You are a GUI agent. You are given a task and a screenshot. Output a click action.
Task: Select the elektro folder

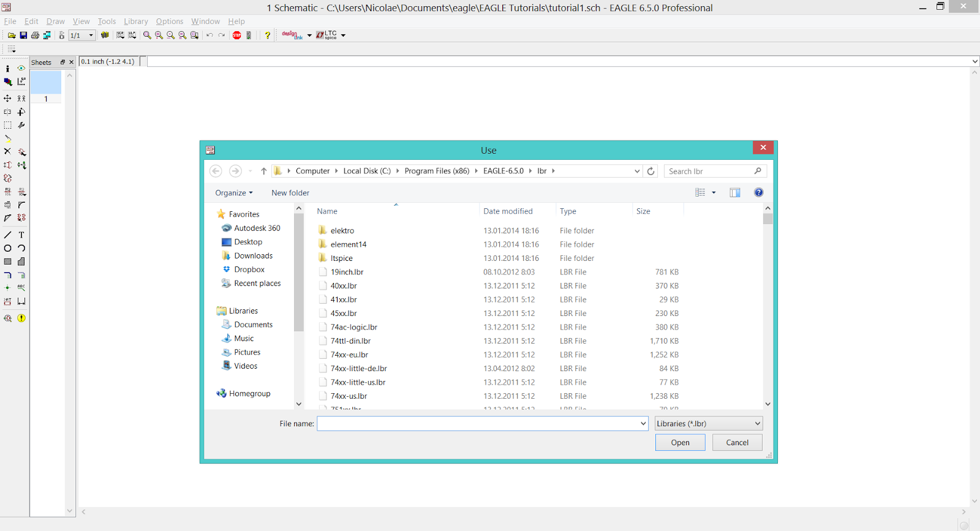[x=342, y=231]
